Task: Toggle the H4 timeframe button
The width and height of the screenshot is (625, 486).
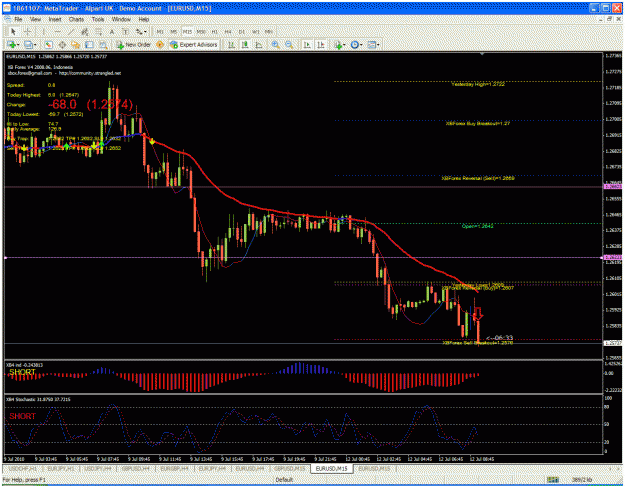Action: point(228,31)
